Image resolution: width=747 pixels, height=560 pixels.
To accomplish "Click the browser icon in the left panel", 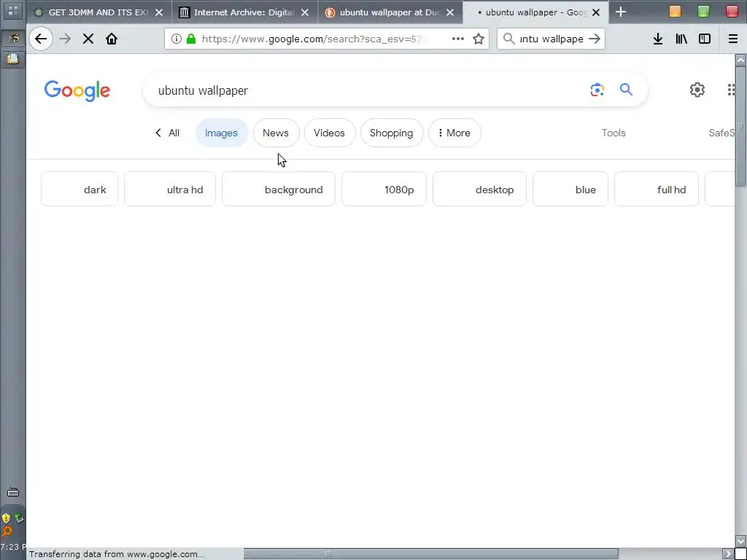I will (x=13, y=38).
